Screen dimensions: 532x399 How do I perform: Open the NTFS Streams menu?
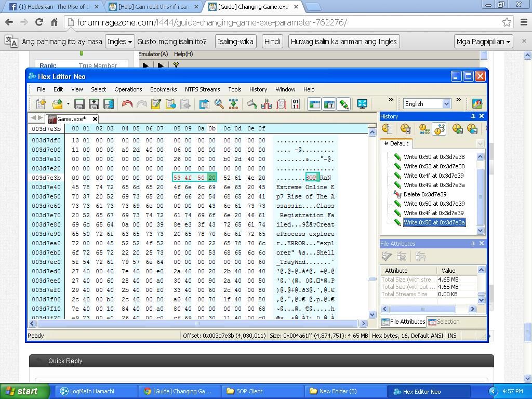point(202,89)
